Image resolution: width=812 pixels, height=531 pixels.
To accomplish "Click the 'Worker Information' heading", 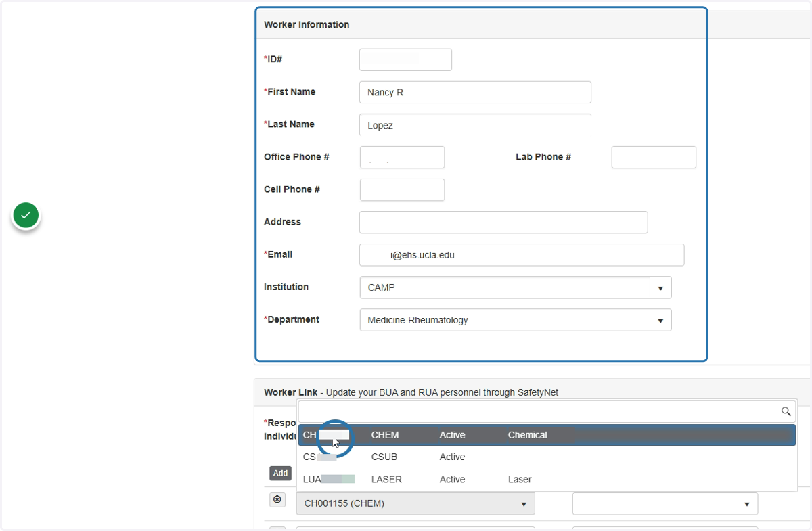I will point(307,24).
